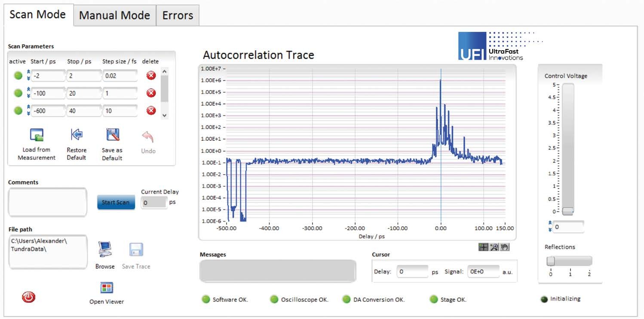
Task: Toggle the active LED for the -600 ps row
Action: pyautogui.click(x=18, y=111)
